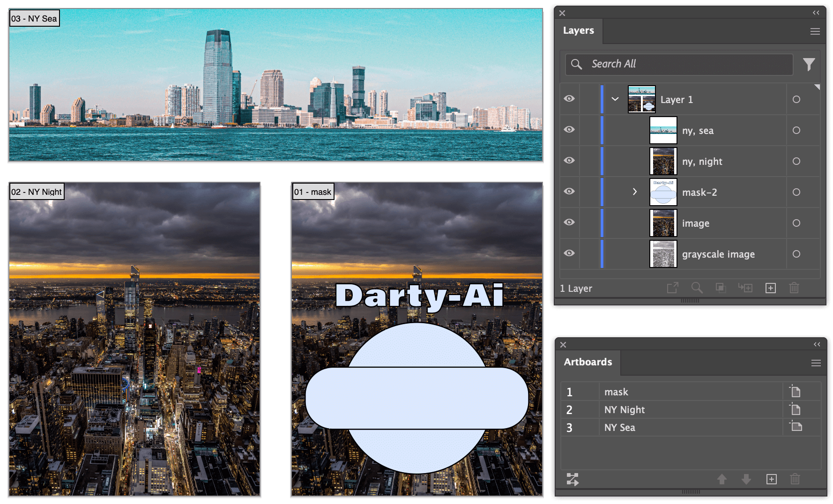The image size is (833, 504).
Task: Click the Locate Object magnifier icon
Action: [x=697, y=288]
